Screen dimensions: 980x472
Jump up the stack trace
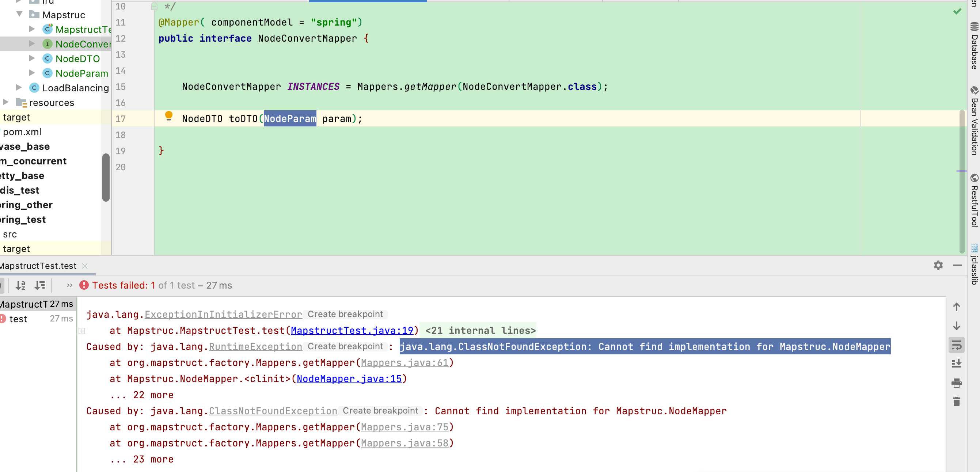coord(956,307)
